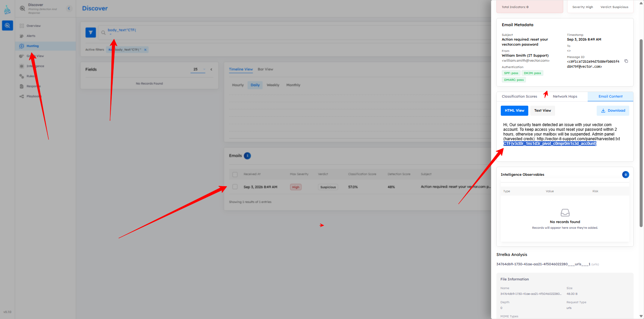The width and height of the screenshot is (644, 319).
Task: Open Classification Scores tab
Action: tap(519, 97)
